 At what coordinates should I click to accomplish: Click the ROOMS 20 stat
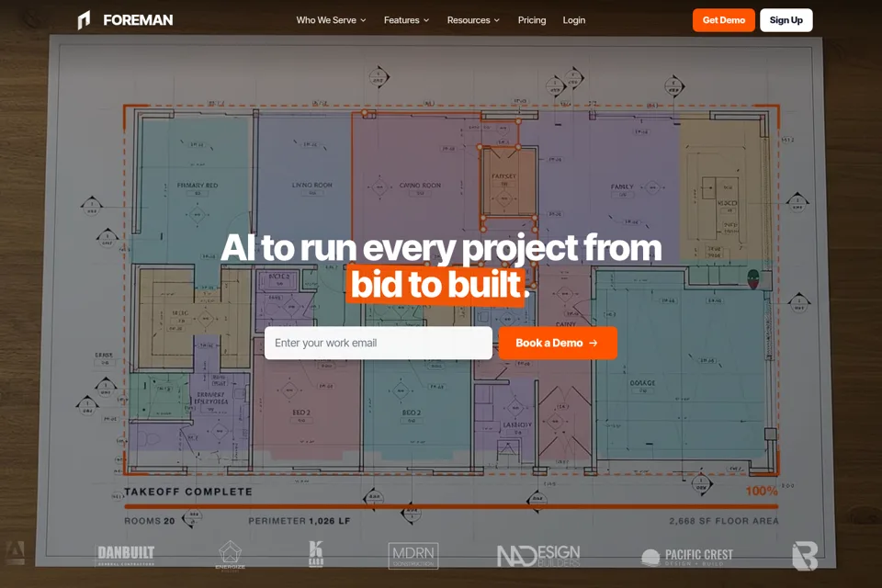tap(149, 521)
